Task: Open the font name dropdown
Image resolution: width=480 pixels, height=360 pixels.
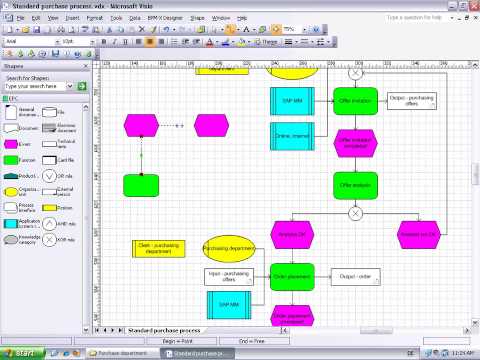Action: 57,42
